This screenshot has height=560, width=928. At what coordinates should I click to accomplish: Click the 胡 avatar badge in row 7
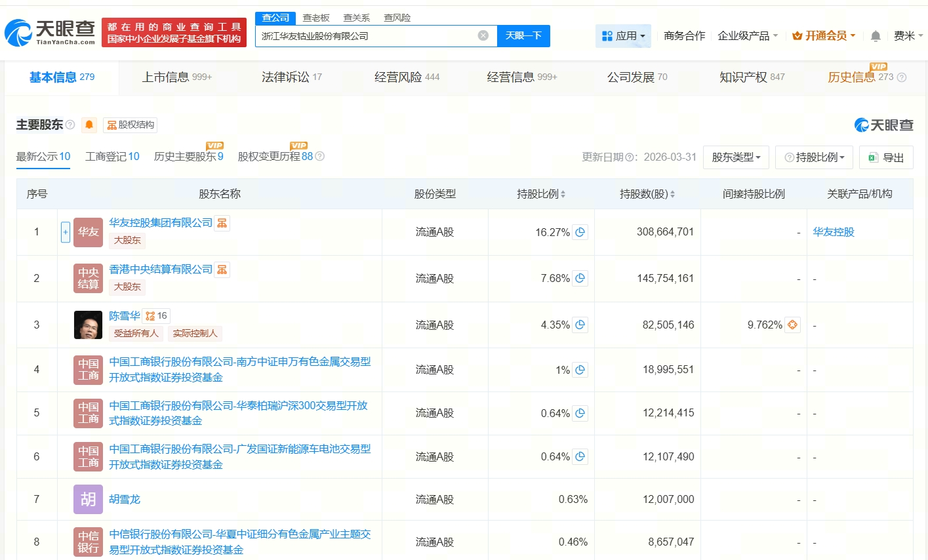[x=89, y=500]
